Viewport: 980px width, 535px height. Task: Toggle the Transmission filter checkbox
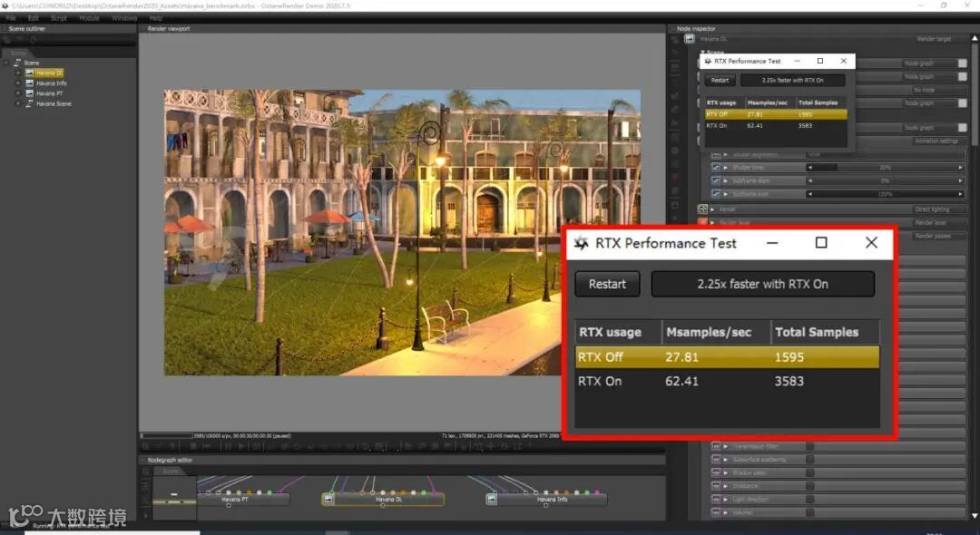point(809,446)
